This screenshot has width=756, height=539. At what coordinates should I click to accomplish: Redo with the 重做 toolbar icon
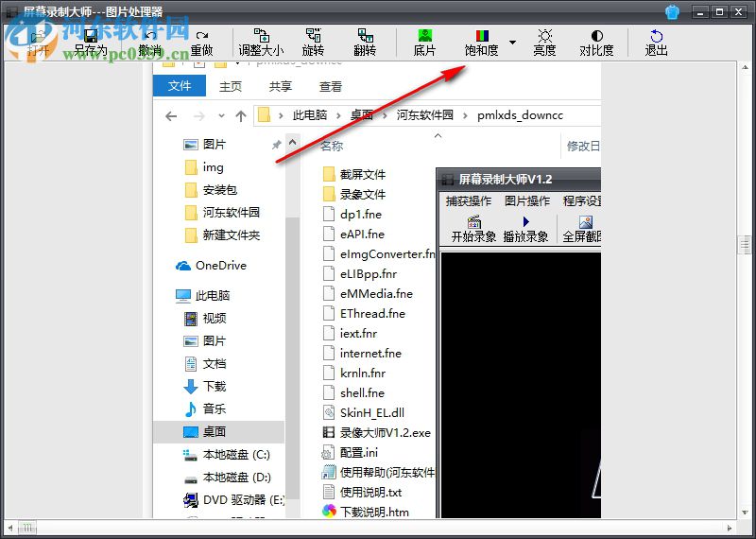coord(201,36)
